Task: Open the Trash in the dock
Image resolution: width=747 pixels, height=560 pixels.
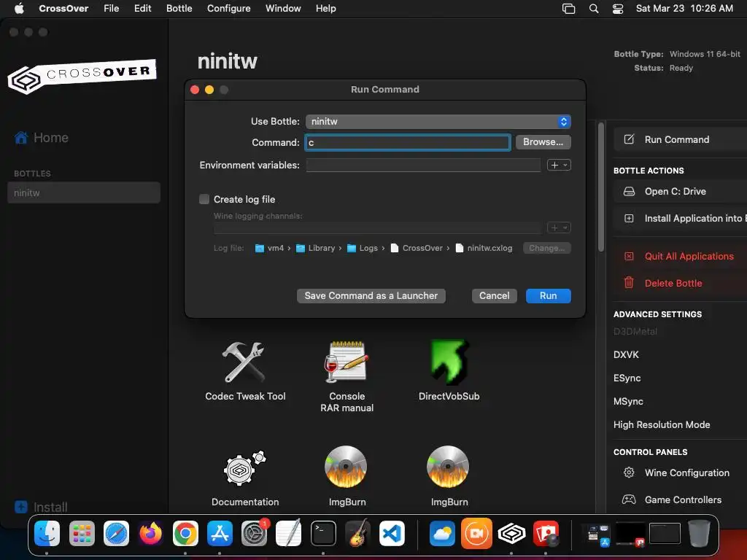Action: [699, 533]
